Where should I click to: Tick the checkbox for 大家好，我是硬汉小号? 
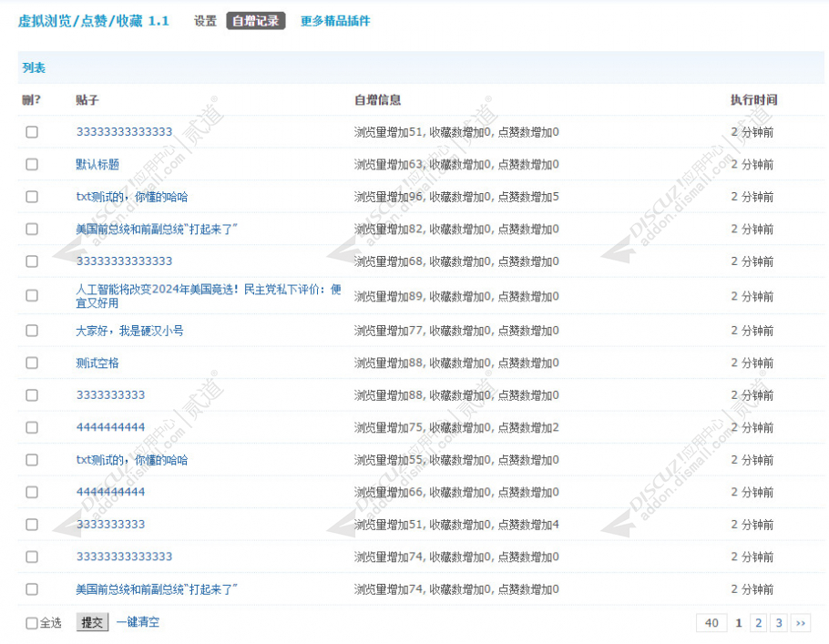pyautogui.click(x=32, y=331)
